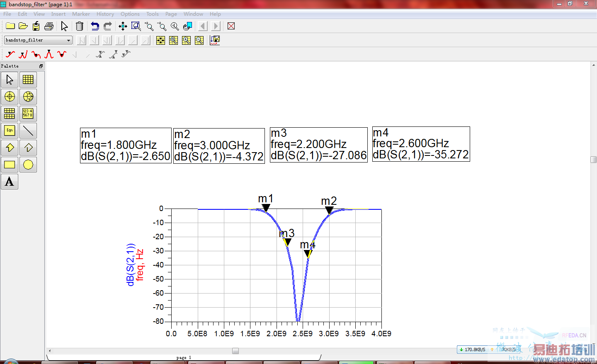Click the third red marker-type icon
The image size is (597, 364).
(36, 54)
